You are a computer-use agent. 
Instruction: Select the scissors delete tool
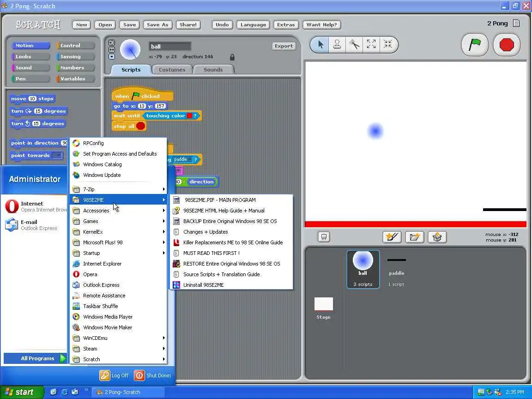click(354, 44)
